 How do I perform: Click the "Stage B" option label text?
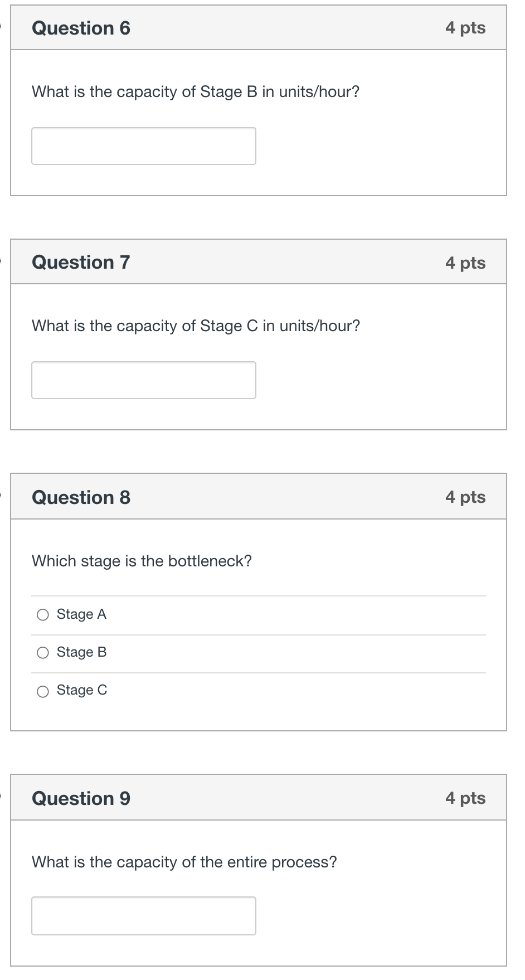point(81,652)
